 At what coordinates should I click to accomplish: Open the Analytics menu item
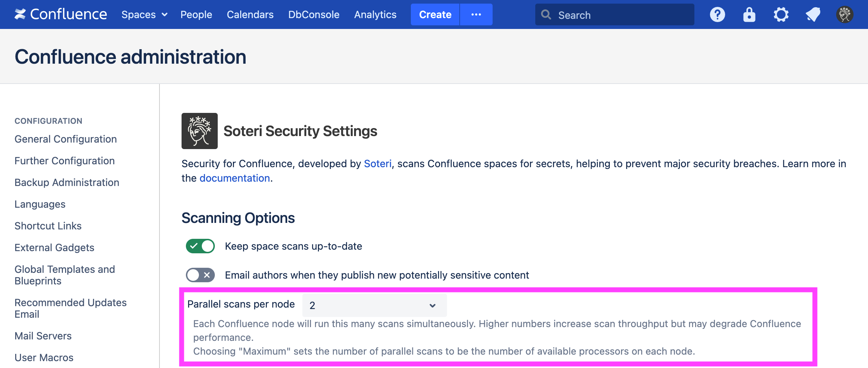pos(375,14)
